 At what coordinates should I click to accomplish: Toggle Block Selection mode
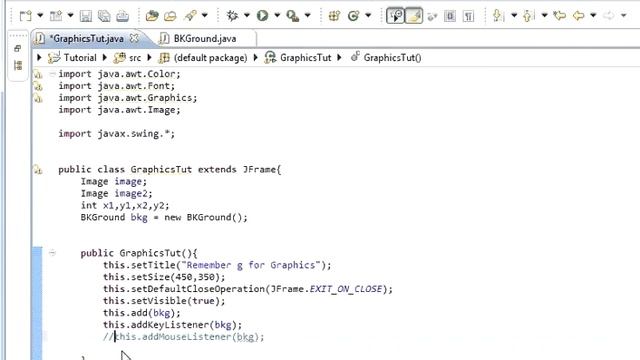(x=450, y=16)
